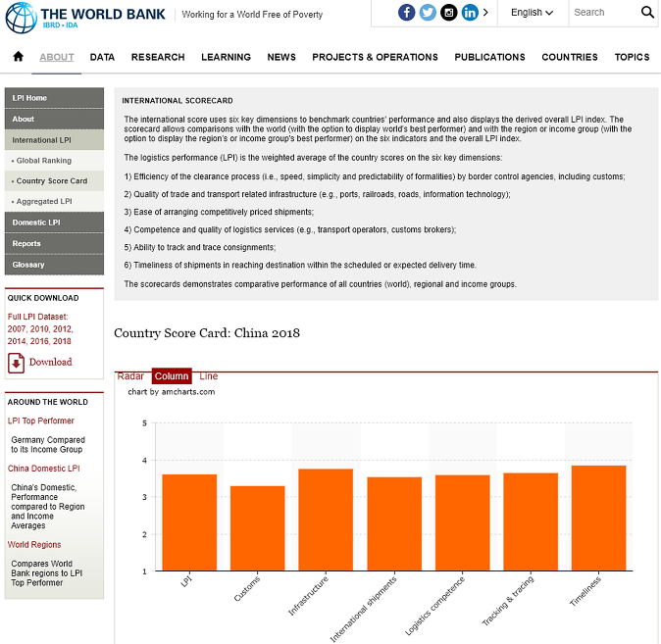The image size is (661, 644).
Task: Click the Twitter icon in header
Action: click(428, 13)
